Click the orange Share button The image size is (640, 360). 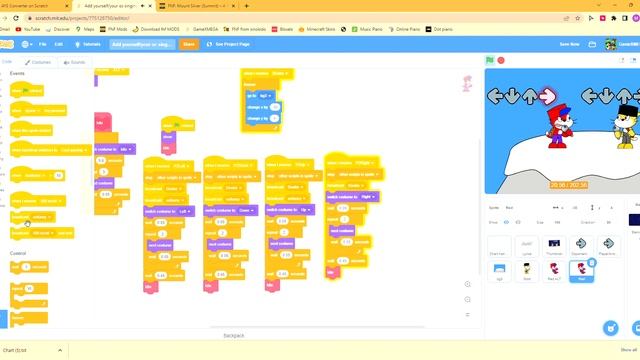pos(189,44)
